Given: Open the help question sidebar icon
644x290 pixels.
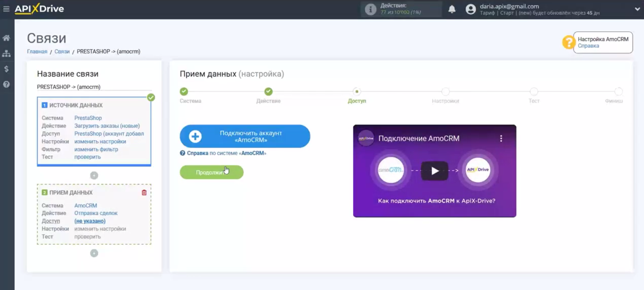Looking at the screenshot, I should tap(6, 84).
